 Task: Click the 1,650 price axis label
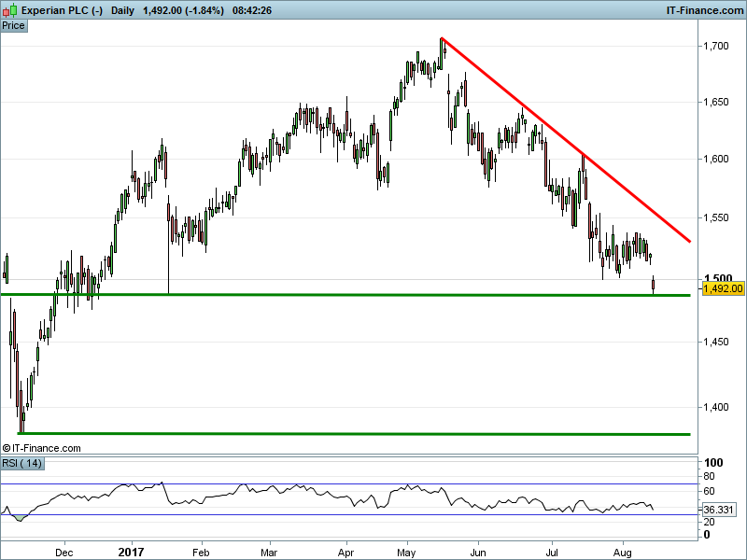point(716,103)
